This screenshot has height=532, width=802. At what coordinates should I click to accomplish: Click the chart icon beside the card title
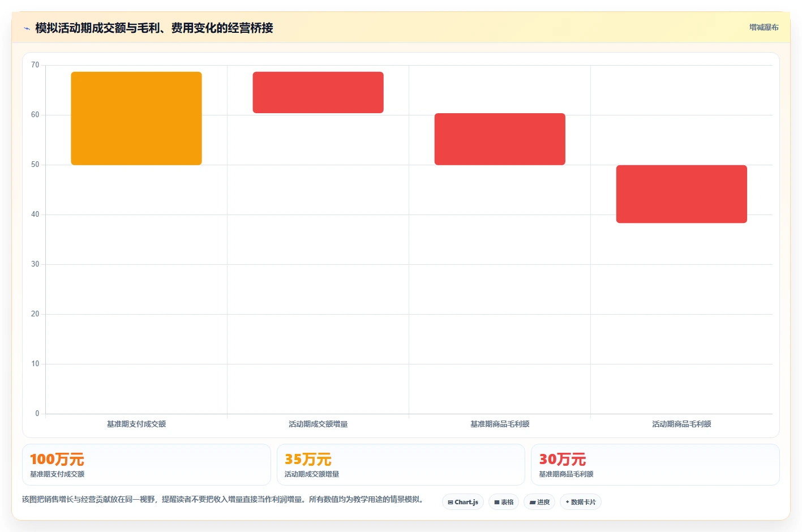click(27, 28)
